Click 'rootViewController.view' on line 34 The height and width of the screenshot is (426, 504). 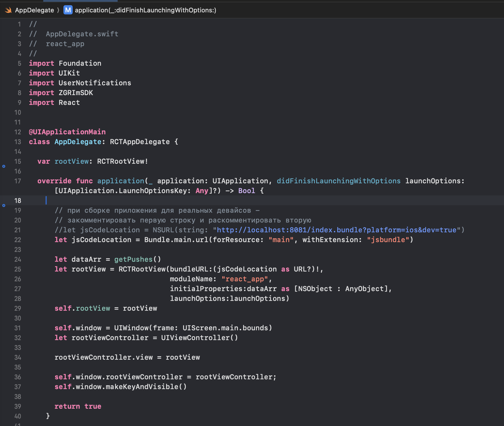[x=104, y=357]
